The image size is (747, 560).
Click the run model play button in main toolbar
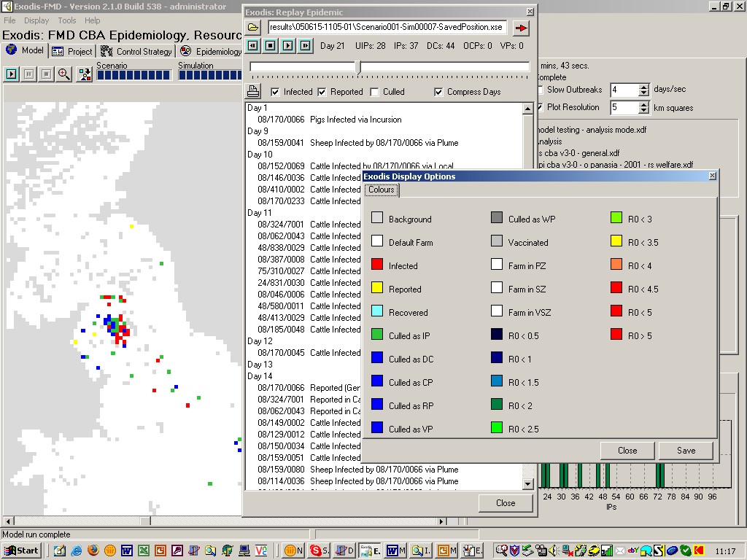coord(12,74)
